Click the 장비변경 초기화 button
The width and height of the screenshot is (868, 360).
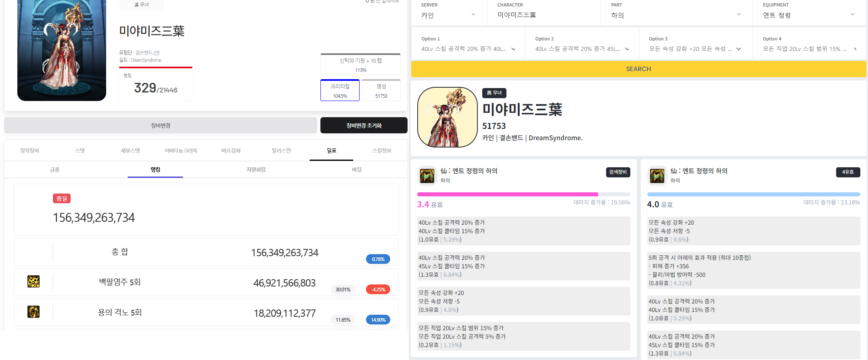364,126
